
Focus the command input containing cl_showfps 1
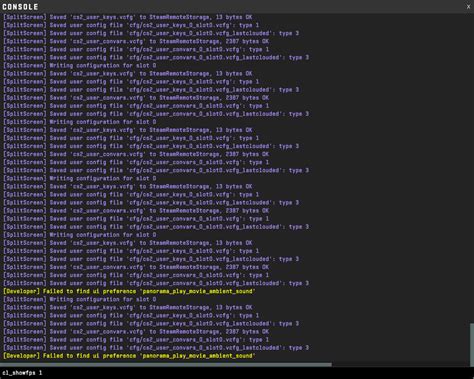coord(237,373)
